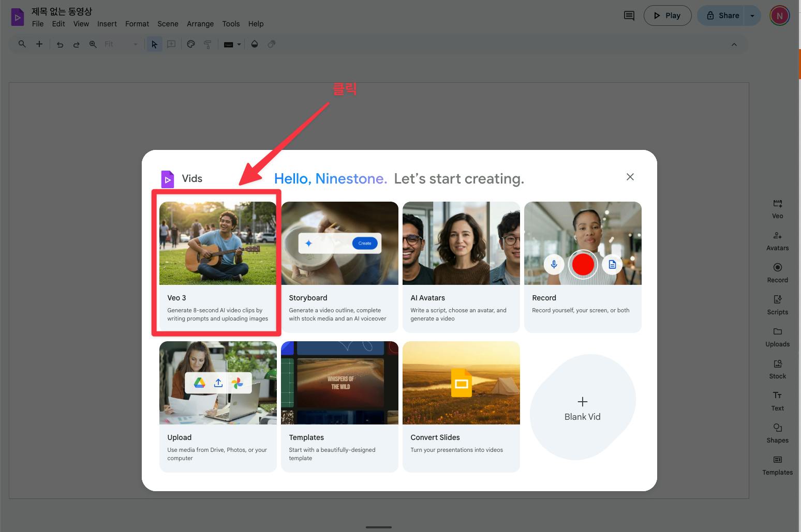Choose the Record card in dialog

(x=583, y=267)
